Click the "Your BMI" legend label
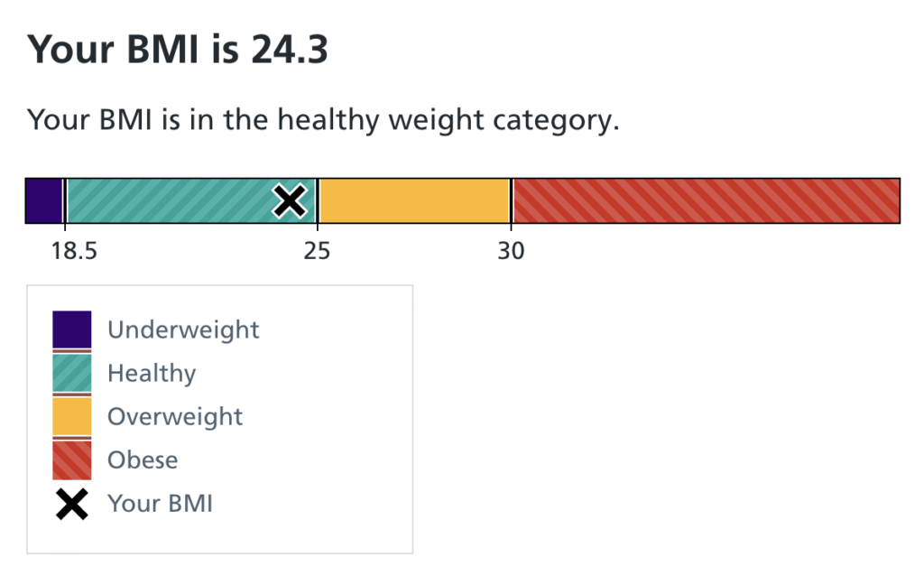 coord(160,503)
